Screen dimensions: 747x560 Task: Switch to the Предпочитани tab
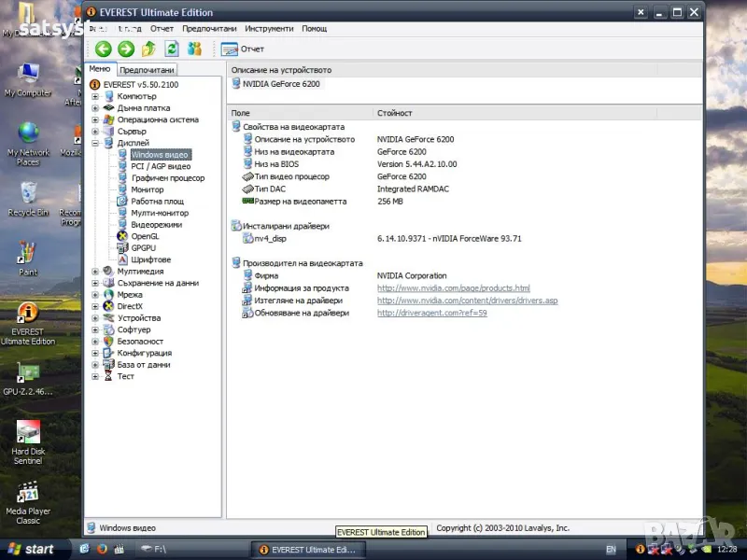[x=147, y=70]
